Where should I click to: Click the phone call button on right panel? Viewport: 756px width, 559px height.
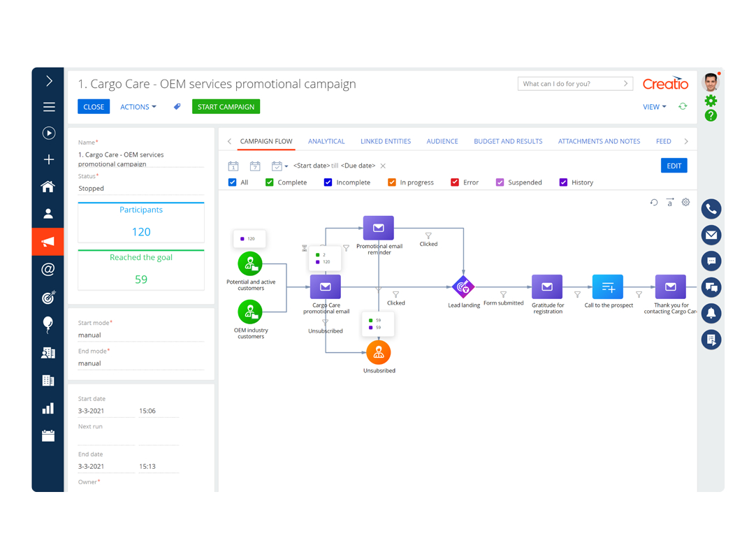(711, 209)
